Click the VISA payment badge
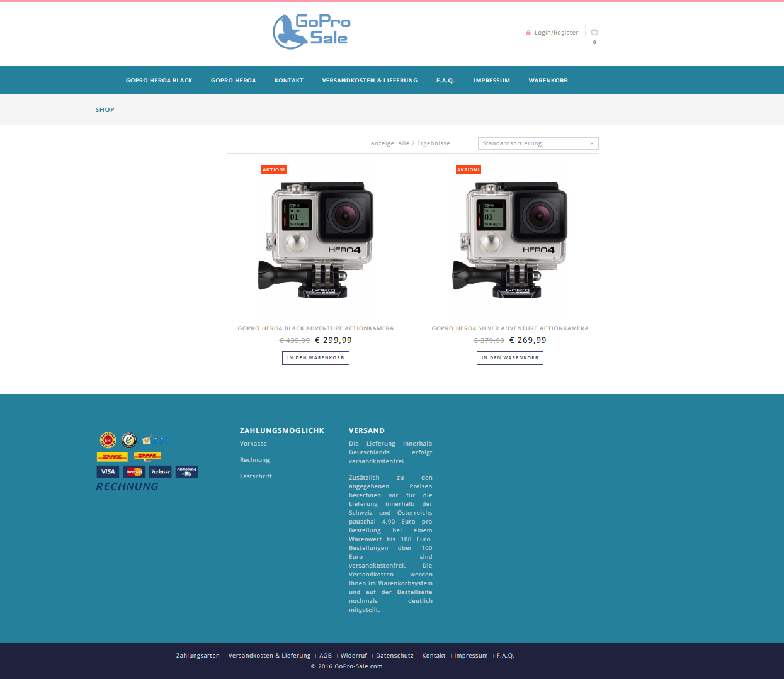The height and width of the screenshot is (679, 784). 108,471
